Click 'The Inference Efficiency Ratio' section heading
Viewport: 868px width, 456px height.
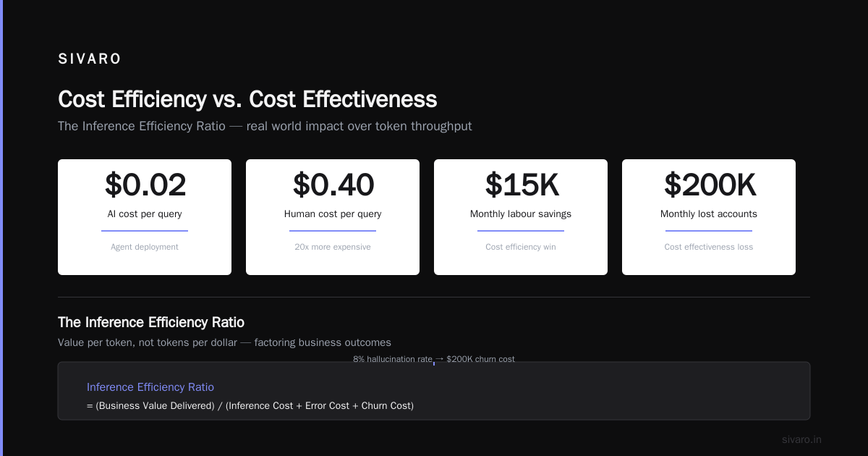pyautogui.click(x=151, y=322)
